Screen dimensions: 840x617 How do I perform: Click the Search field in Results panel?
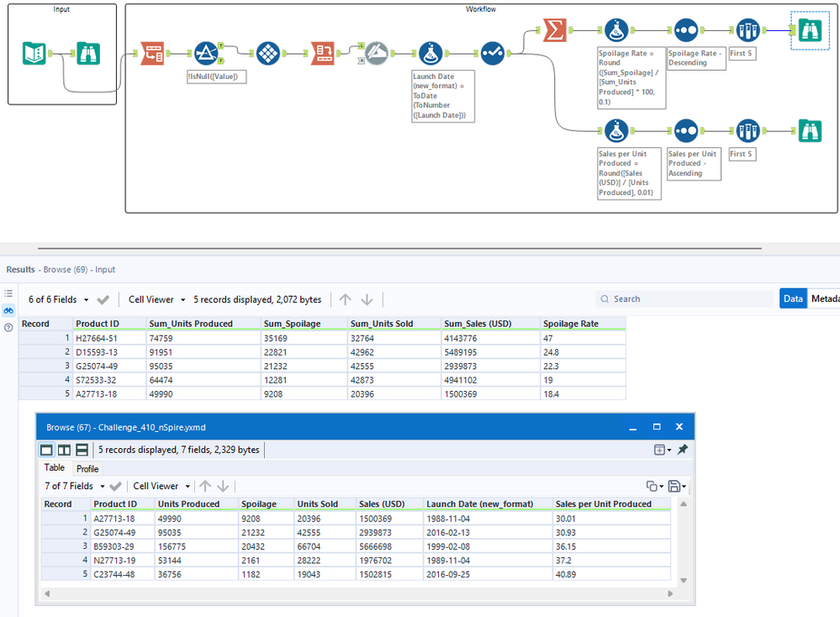684,298
